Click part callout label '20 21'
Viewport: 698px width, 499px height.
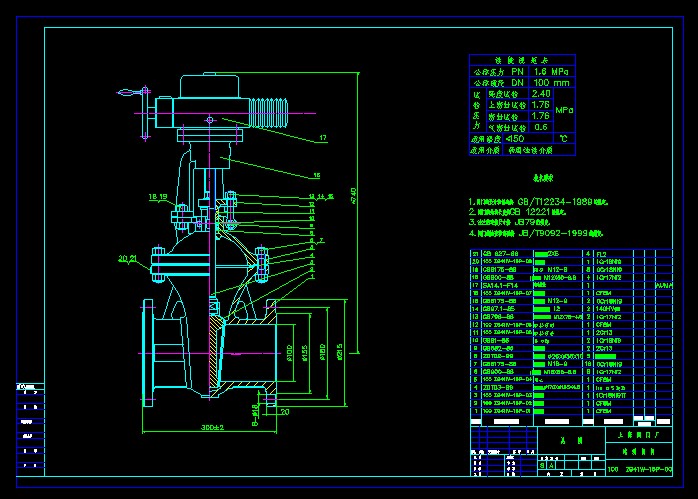[x=128, y=259]
